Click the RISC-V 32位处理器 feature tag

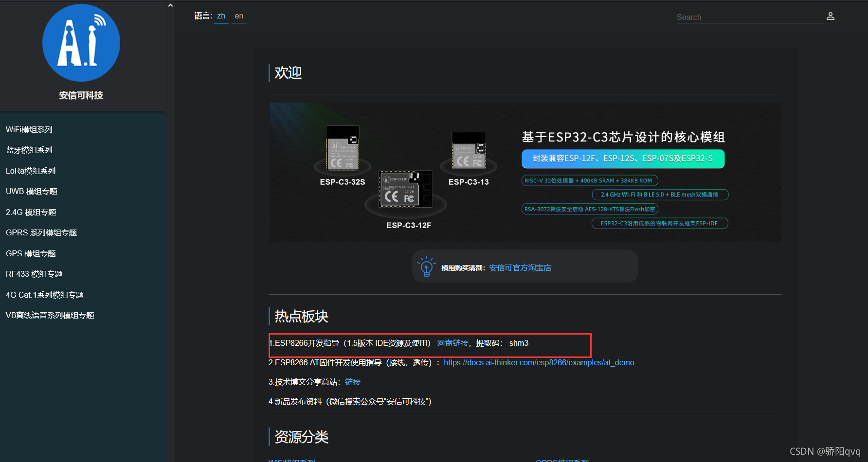click(590, 180)
